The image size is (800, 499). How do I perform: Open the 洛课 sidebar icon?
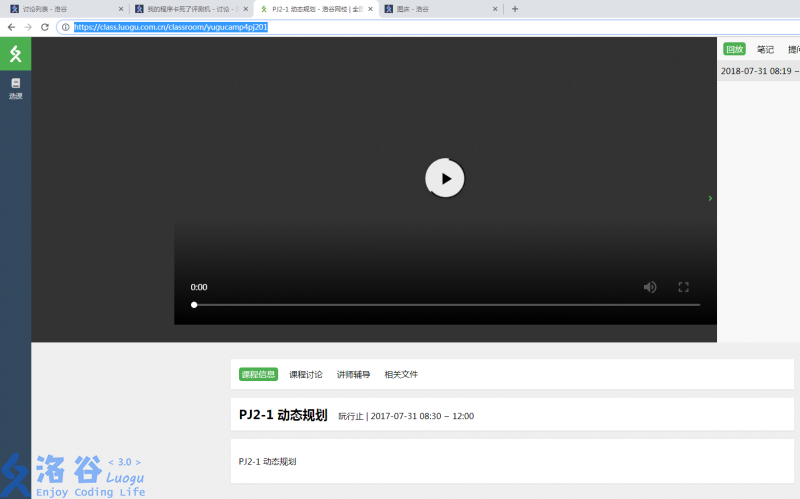15,88
